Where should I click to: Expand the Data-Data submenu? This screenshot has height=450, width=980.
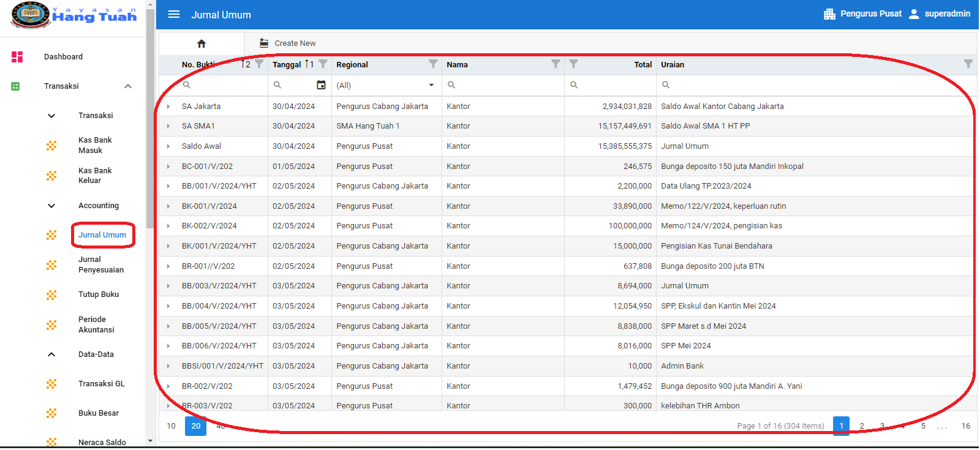click(x=51, y=354)
